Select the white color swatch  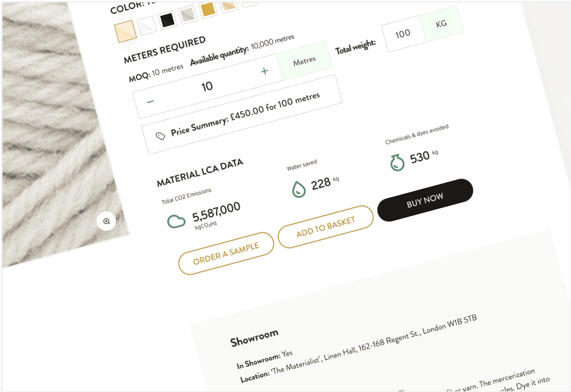click(147, 25)
